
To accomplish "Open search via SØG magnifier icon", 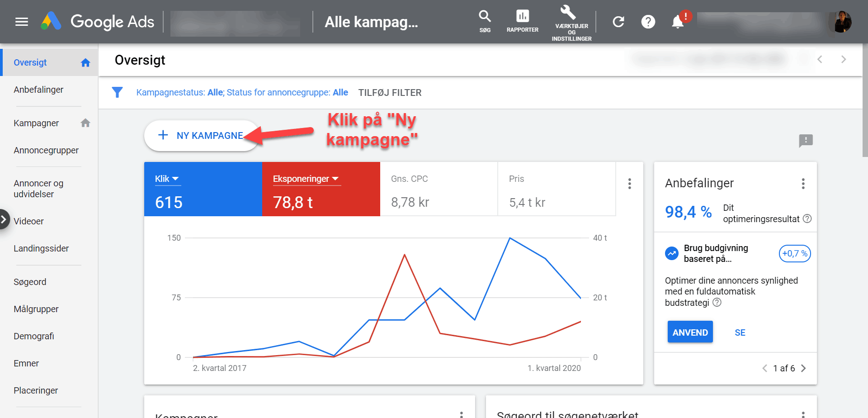I will [485, 21].
